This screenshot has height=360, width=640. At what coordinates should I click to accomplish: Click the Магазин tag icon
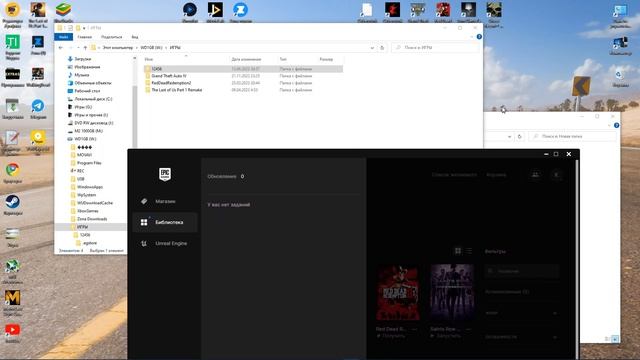pos(144,201)
